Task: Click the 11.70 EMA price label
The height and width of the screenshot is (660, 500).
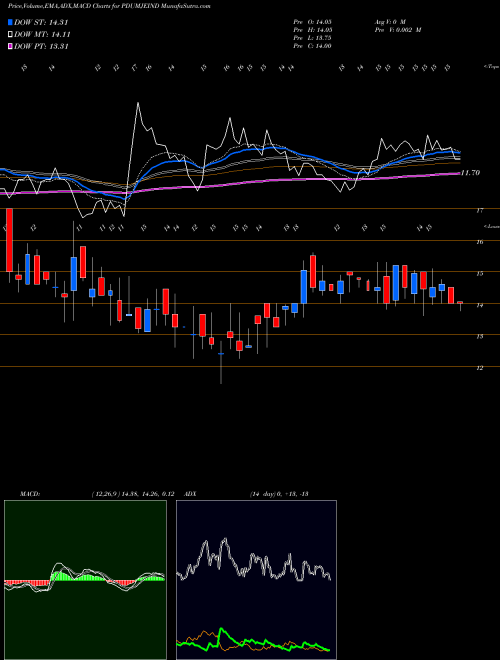Action: coord(471,173)
